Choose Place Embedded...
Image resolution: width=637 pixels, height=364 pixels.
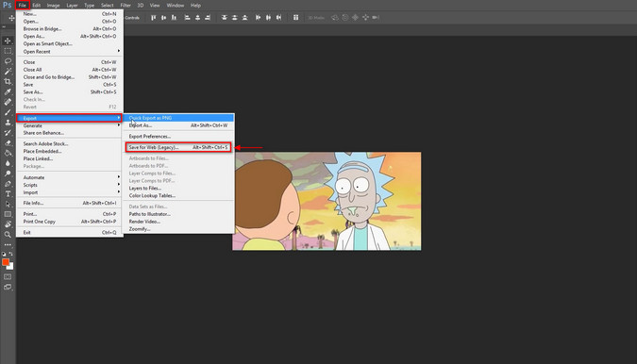tap(70, 152)
